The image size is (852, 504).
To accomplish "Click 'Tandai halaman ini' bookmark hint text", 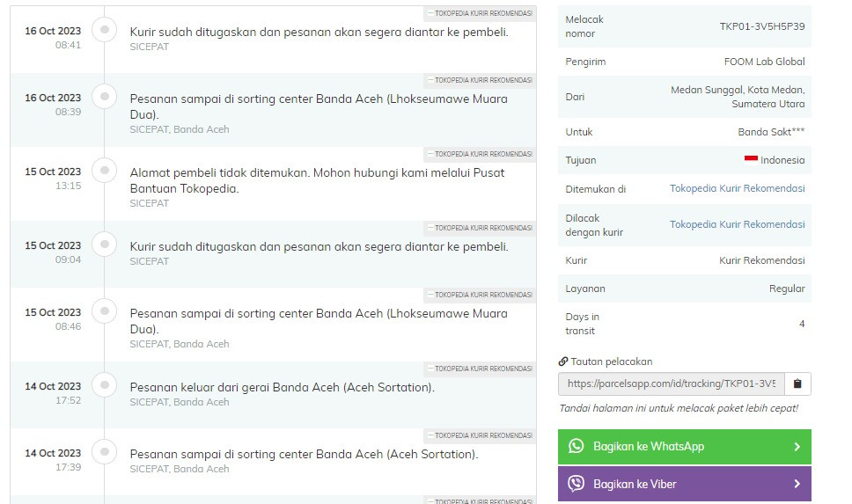I will 679,408.
